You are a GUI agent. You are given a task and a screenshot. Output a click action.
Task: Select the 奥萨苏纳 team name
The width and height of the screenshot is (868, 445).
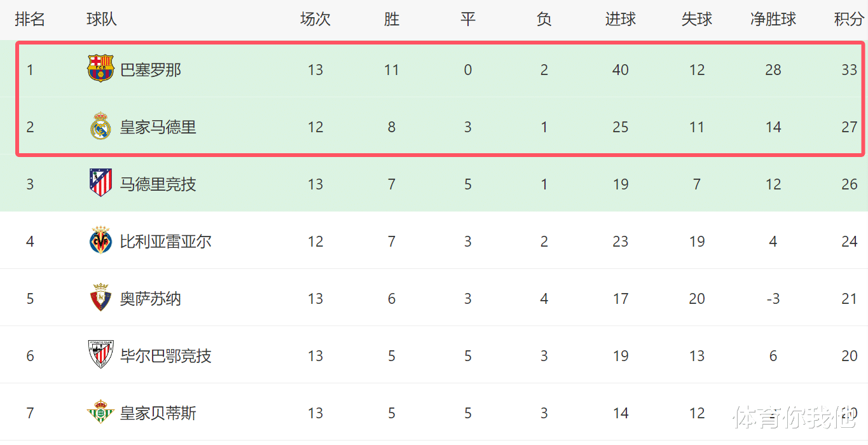pos(151,299)
